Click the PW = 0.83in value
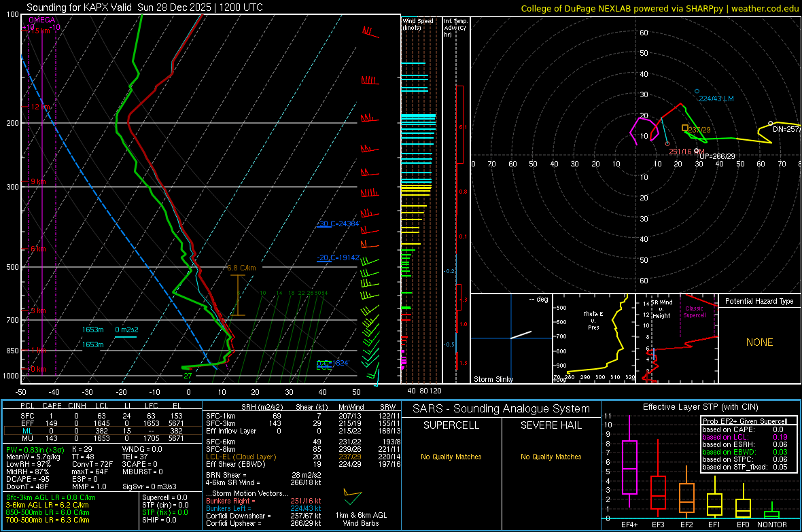 coord(35,450)
